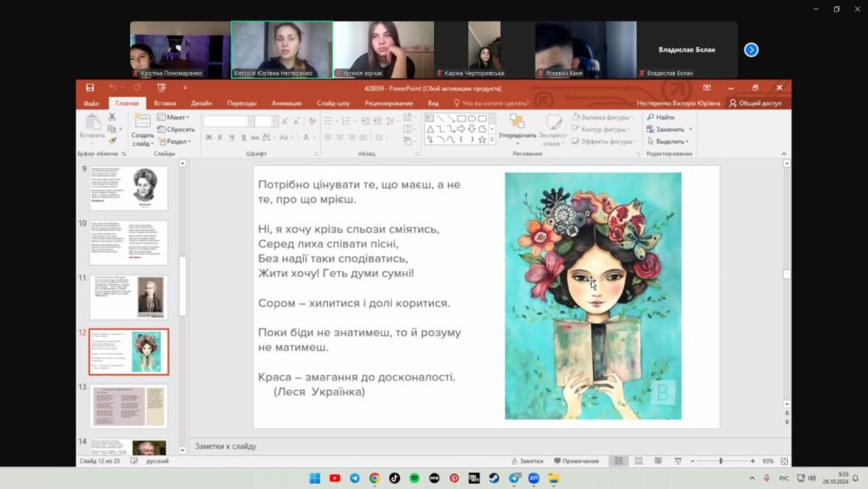Toggle text shadow S button
Viewport: 868px width, 489px height.
[243, 136]
